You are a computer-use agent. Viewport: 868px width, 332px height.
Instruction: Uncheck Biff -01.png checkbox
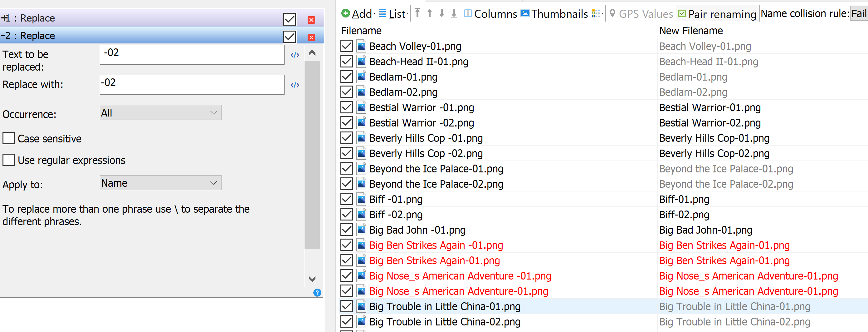pos(346,199)
